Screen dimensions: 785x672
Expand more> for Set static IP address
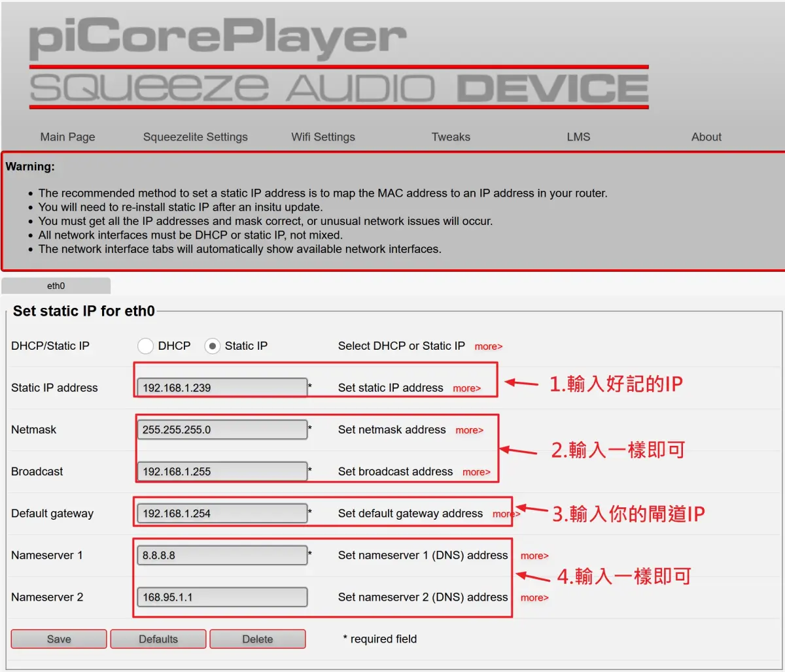click(x=466, y=388)
